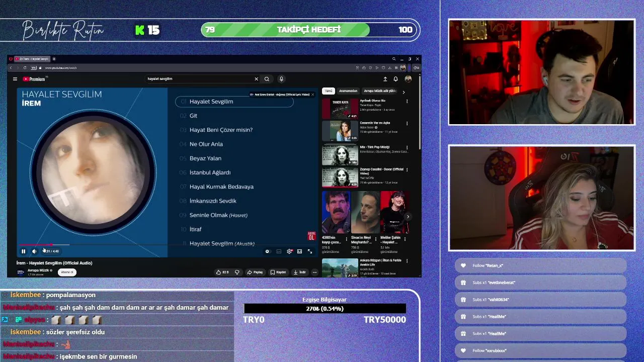Screen dimensions: 644x362
Task: Select the İrem - Hayalet Sevgilim tab
Action: (32, 59)
